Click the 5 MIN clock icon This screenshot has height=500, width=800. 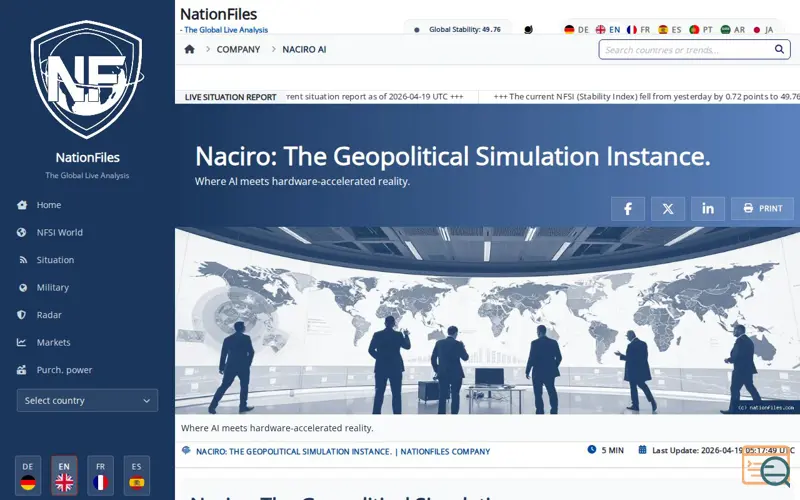tap(592, 449)
